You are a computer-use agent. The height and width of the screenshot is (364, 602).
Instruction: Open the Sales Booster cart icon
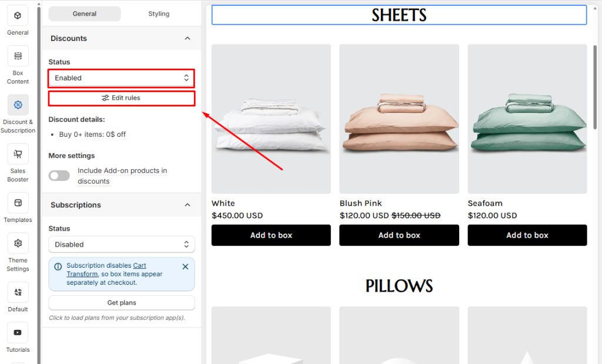[18, 154]
